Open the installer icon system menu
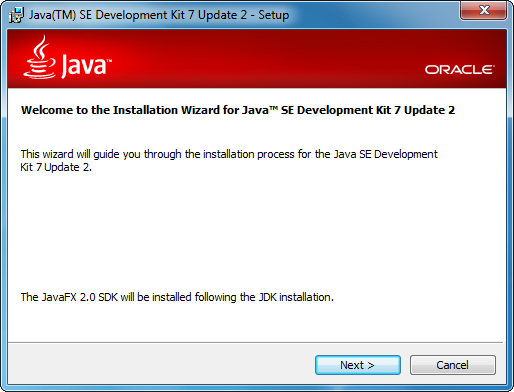The width and height of the screenshot is (514, 392). pyautogui.click(x=16, y=15)
